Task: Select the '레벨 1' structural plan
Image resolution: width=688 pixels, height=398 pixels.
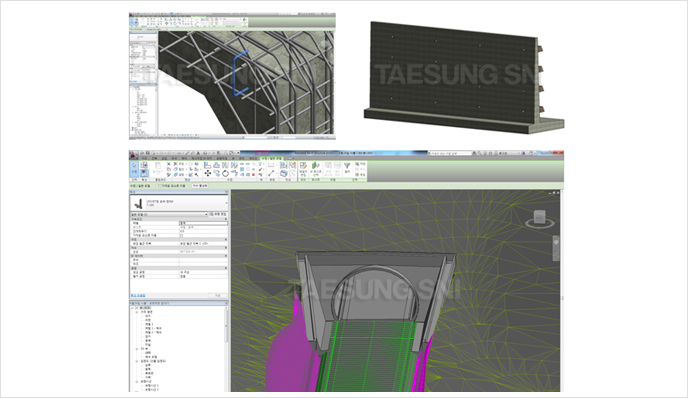Action: tap(149, 324)
